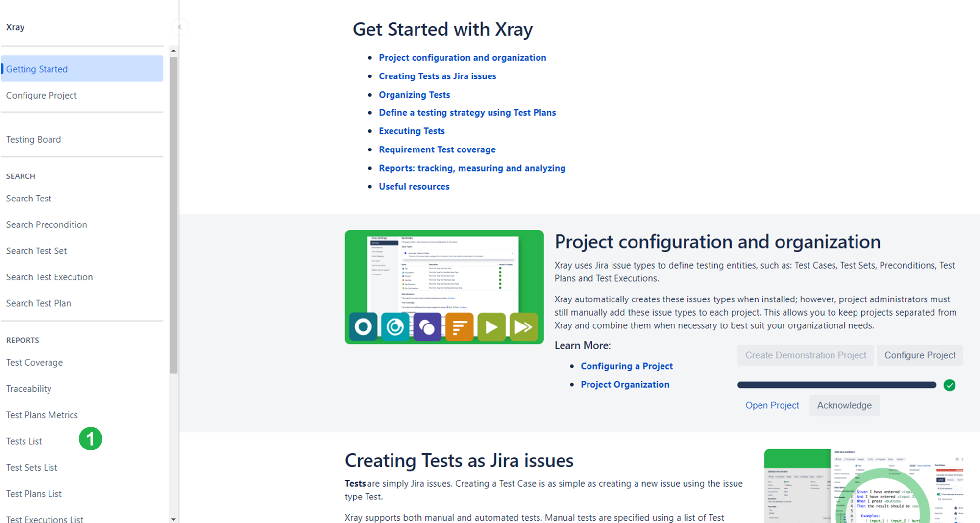Click the REPORTS section label
980x523 pixels.
point(23,340)
